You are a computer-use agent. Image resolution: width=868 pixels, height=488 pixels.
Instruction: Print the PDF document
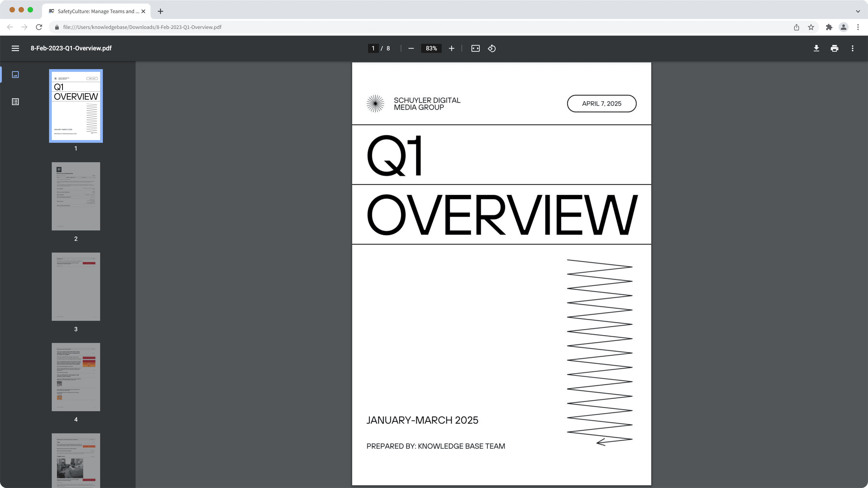(834, 49)
